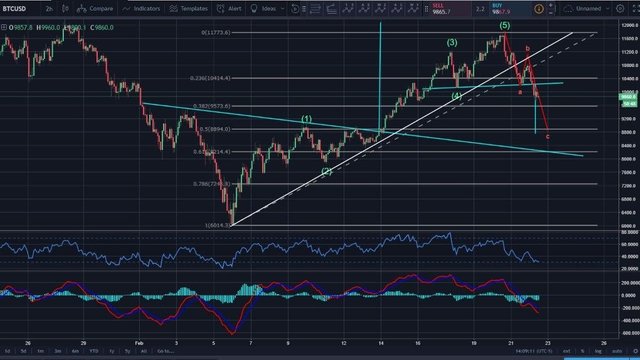The image size is (640, 360).
Task: Click the MACD histogram pane
Action: (310, 304)
